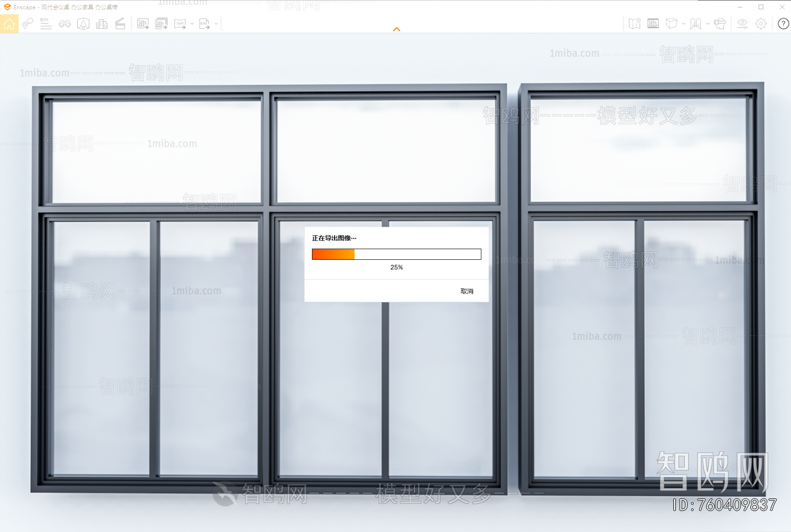Screen dimensions: 791x532
Task: Open the help question mark button
Action: click(783, 24)
